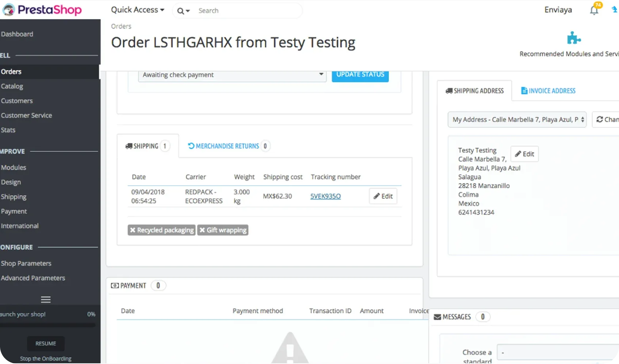This screenshot has width=619, height=364.
Task: Click the notifications bell icon
Action: click(x=594, y=10)
